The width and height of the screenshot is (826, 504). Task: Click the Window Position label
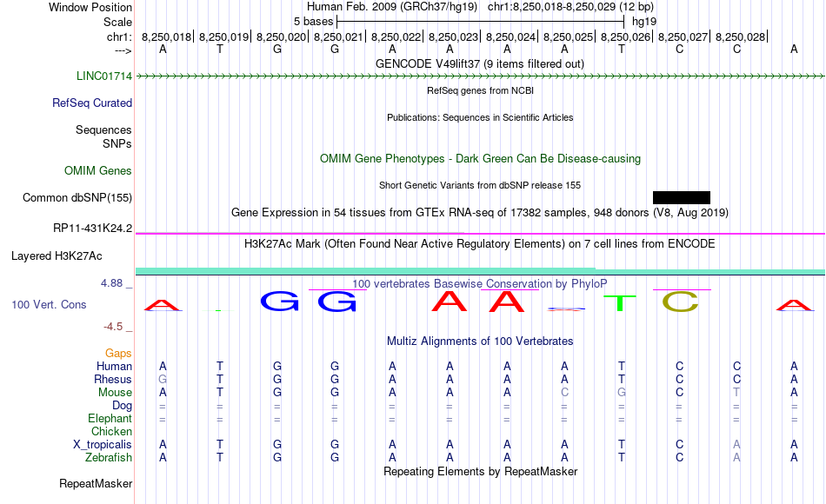point(90,7)
